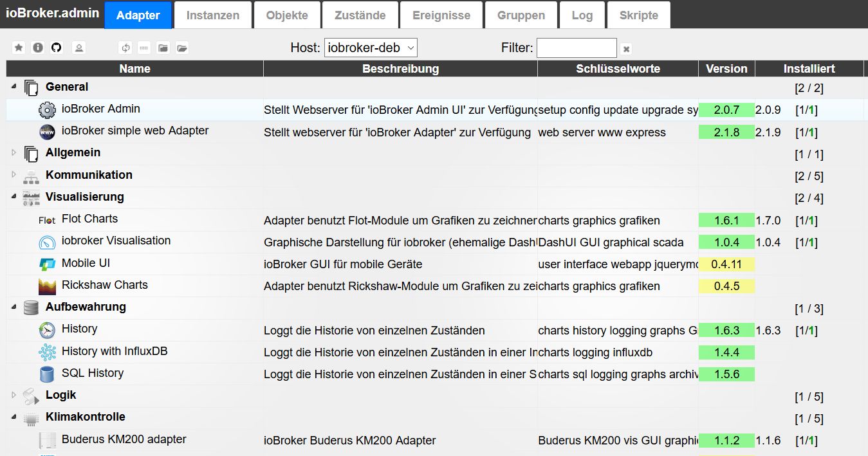The width and height of the screenshot is (868, 456).
Task: Click the dotted list view toolbar icon
Action: coord(144,48)
